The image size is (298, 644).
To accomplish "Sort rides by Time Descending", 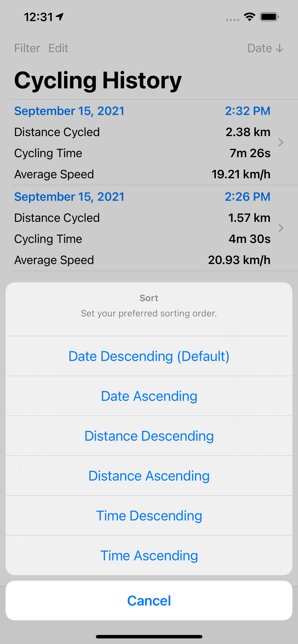I will 149,516.
